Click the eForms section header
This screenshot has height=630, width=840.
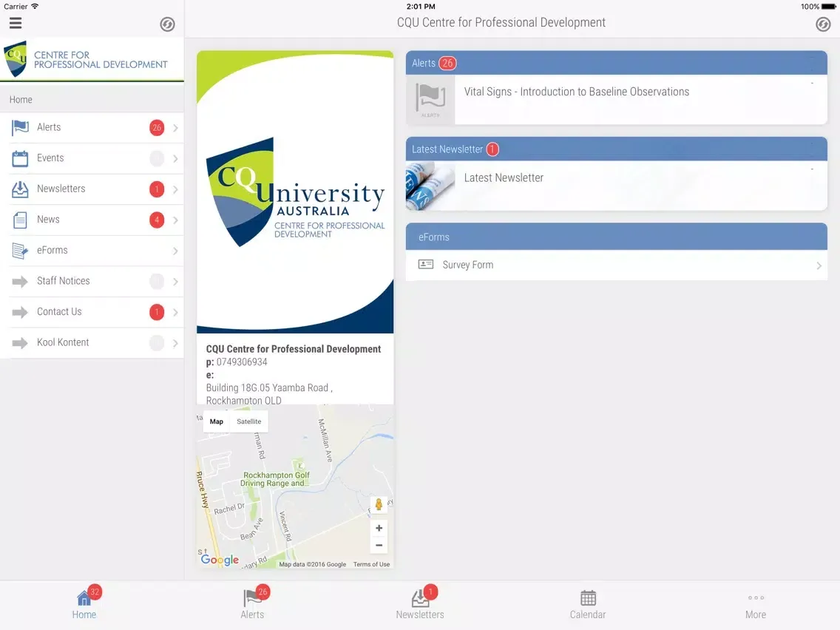point(617,237)
